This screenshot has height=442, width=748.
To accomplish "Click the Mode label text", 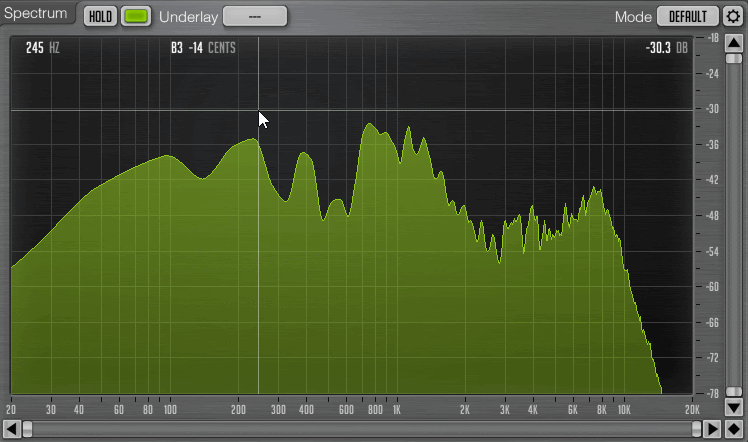I will point(633,17).
